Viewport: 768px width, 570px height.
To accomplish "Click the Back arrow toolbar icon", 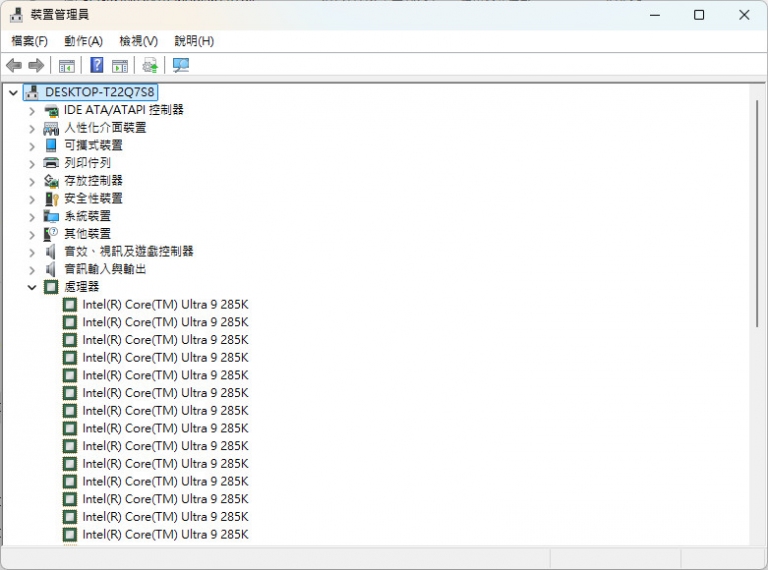I will [14, 65].
